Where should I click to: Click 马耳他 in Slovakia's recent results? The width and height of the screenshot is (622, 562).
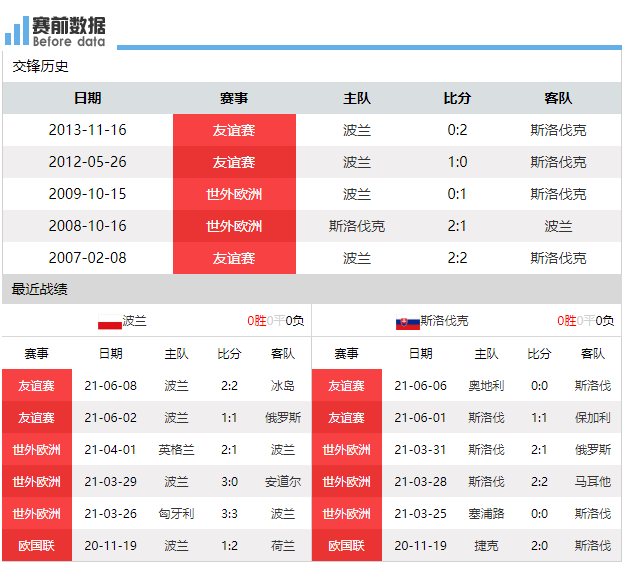coord(593,482)
